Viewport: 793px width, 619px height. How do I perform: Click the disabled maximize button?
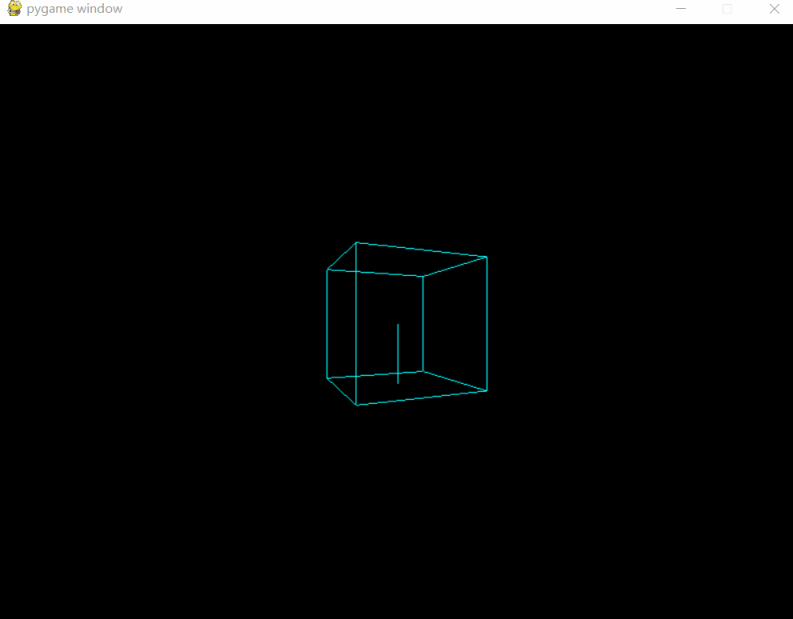727,9
